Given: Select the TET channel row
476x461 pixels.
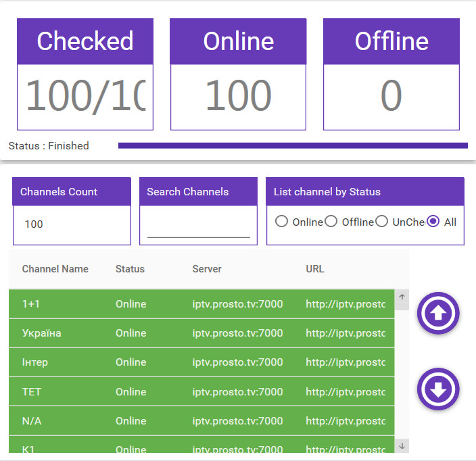Looking at the screenshot, I should pyautogui.click(x=201, y=391).
